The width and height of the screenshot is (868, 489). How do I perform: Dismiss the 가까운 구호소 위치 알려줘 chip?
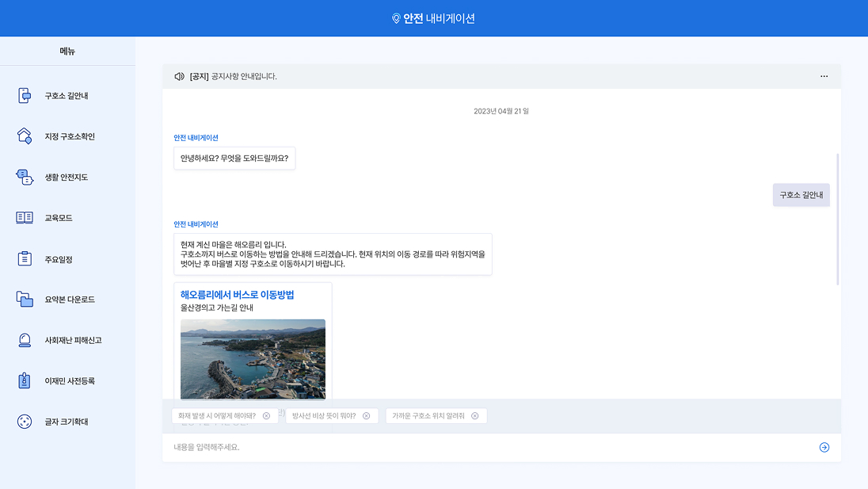pos(474,415)
